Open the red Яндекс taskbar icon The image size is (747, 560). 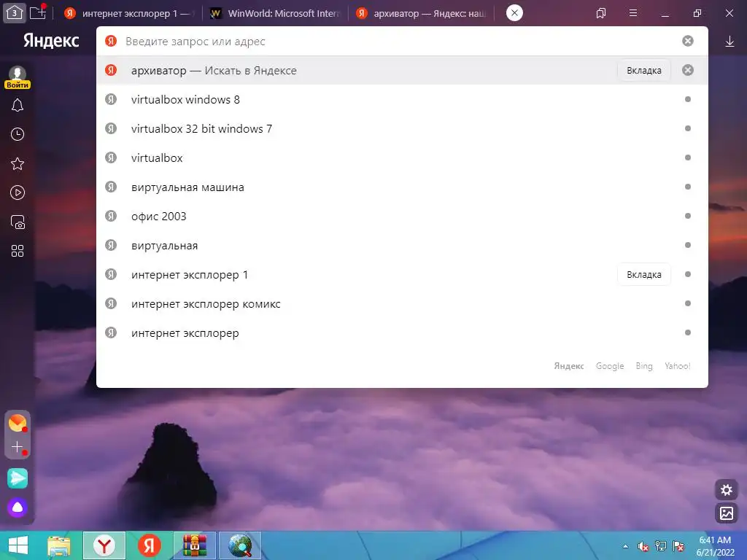(149, 545)
